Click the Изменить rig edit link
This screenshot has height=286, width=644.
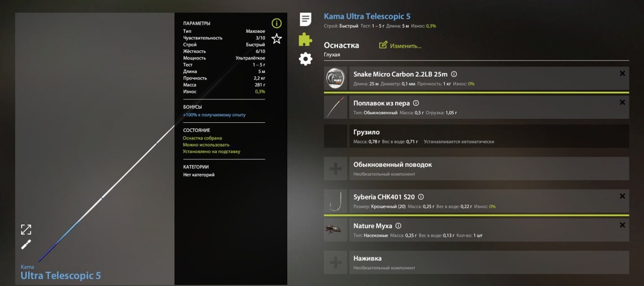406,46
